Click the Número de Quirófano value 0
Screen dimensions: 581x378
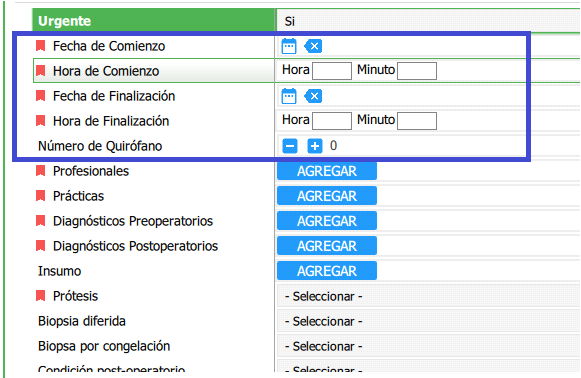333,146
